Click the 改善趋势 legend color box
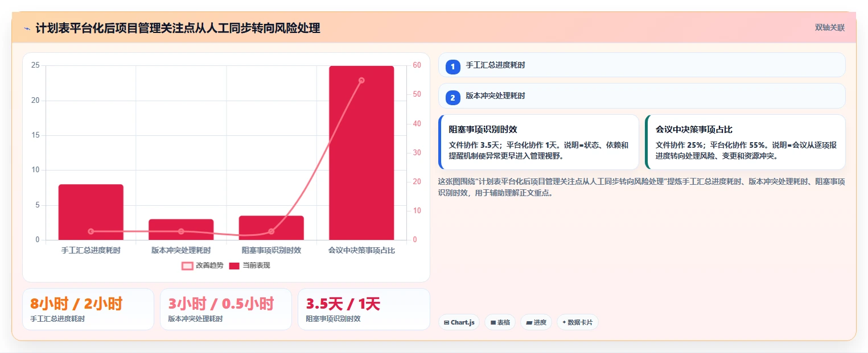The width and height of the screenshot is (868, 353). tap(187, 265)
